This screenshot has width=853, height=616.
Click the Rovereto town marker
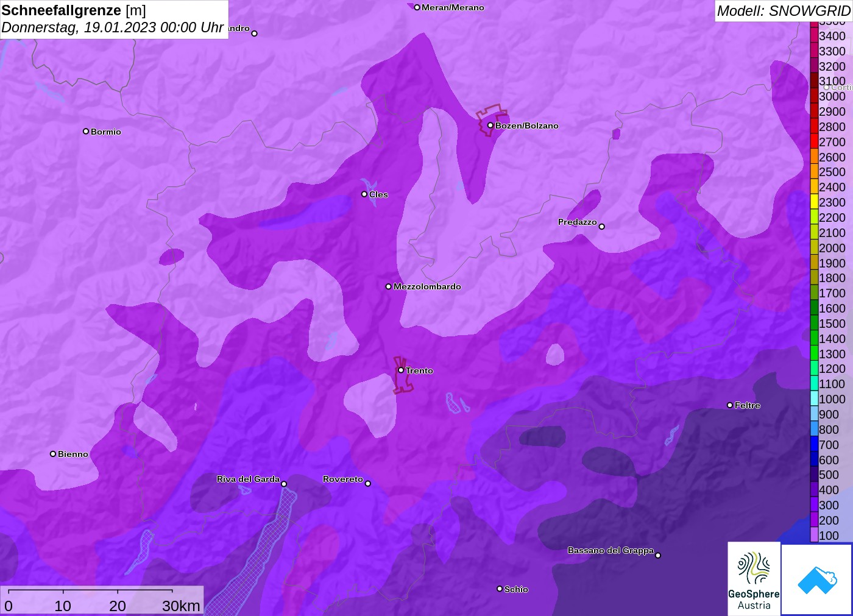click(x=367, y=483)
